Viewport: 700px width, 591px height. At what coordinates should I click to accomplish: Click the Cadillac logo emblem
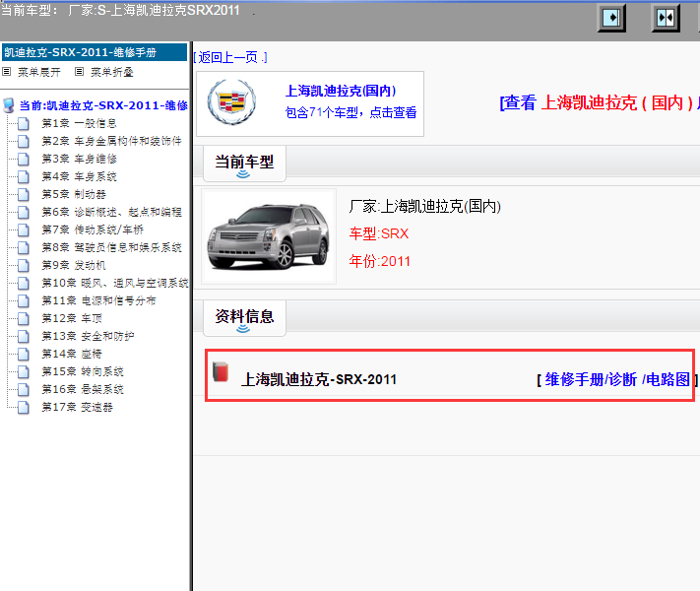(x=232, y=102)
